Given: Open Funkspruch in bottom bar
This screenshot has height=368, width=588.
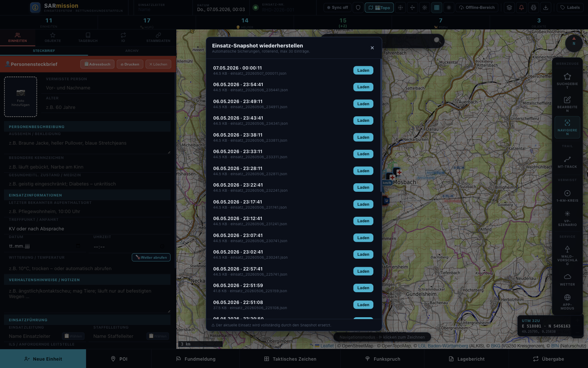Looking at the screenshot, I should (x=382, y=359).
